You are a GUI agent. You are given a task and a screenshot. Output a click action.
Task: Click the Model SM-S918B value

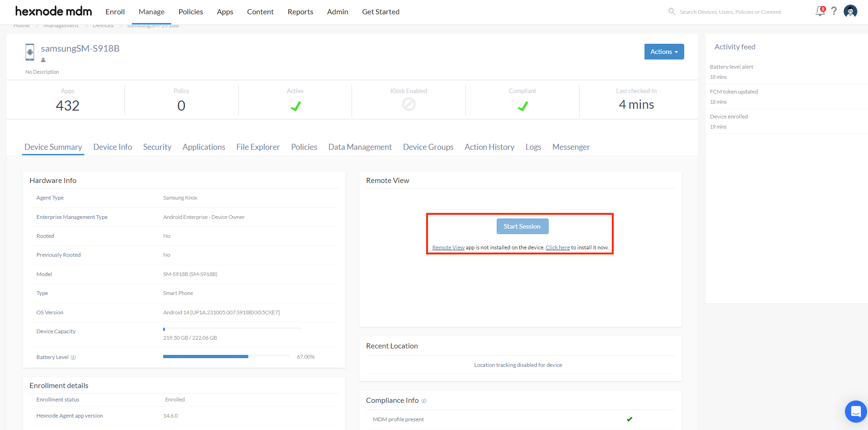190,274
